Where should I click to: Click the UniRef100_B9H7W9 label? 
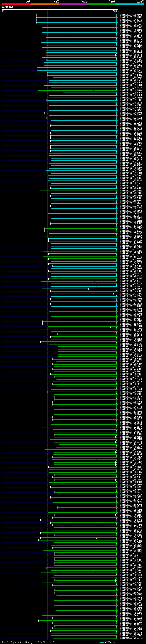131,324
